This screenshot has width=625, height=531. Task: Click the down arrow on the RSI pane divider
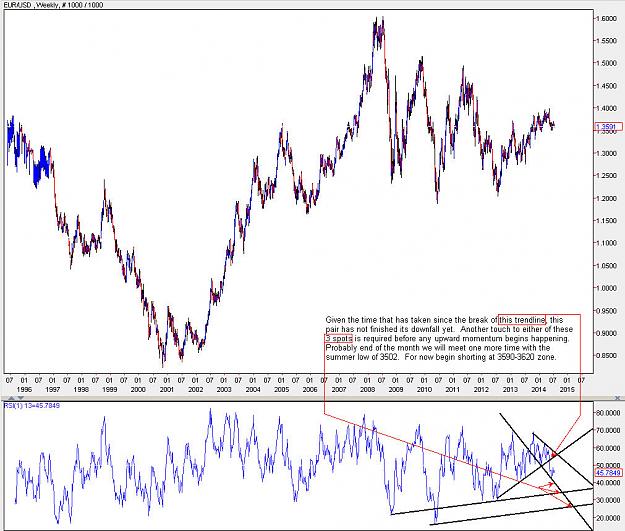pos(20,398)
